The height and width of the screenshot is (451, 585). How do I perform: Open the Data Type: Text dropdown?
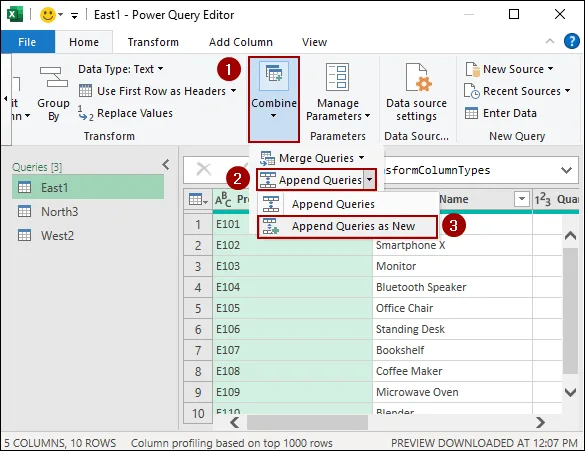coord(121,69)
